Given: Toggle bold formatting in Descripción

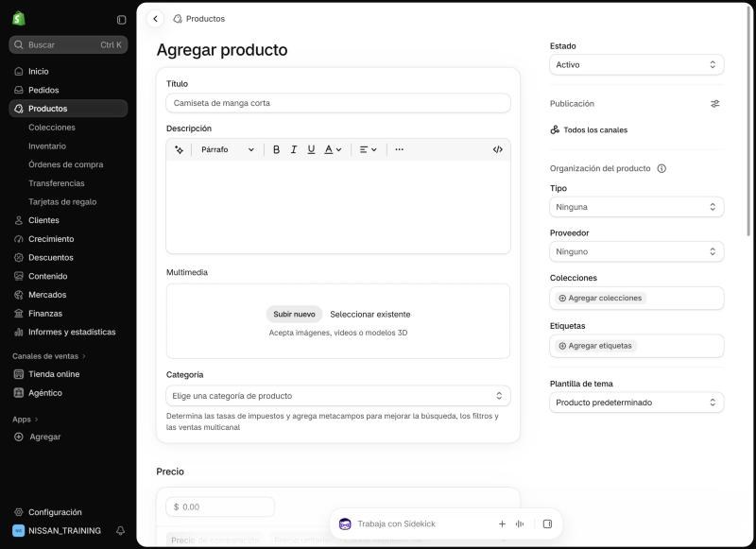Looking at the screenshot, I should [x=276, y=149].
